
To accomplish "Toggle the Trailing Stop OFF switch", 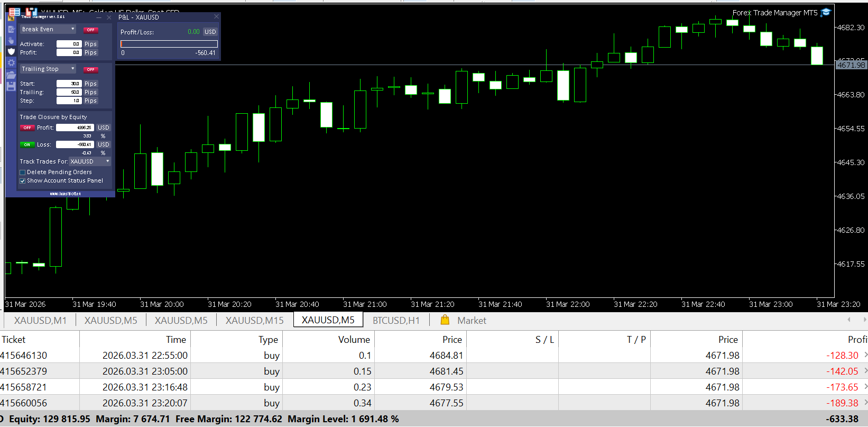I will point(90,69).
